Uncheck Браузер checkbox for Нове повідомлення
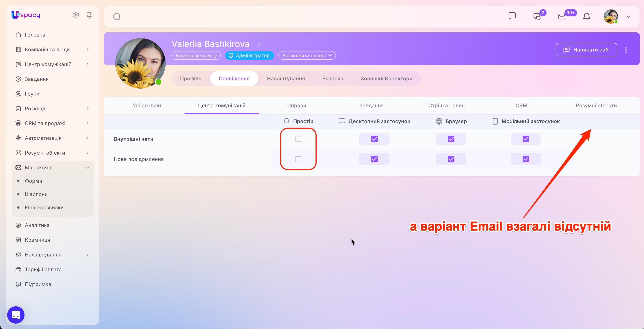644x329 pixels. [x=451, y=159]
